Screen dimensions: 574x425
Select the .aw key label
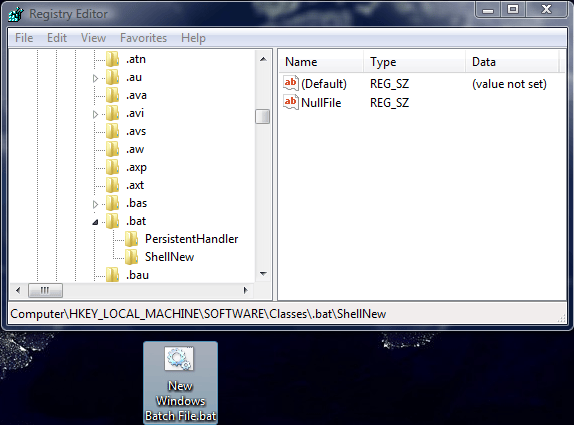coord(135,149)
